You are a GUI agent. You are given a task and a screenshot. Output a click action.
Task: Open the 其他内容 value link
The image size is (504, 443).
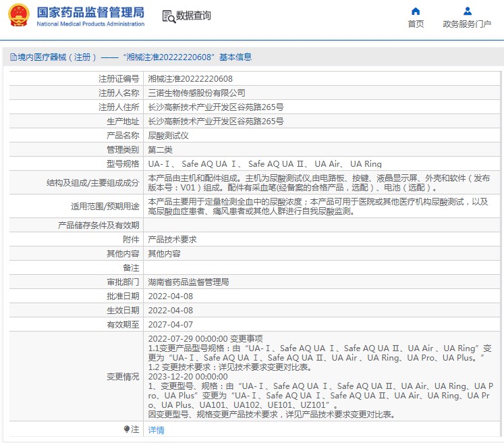tap(164, 253)
